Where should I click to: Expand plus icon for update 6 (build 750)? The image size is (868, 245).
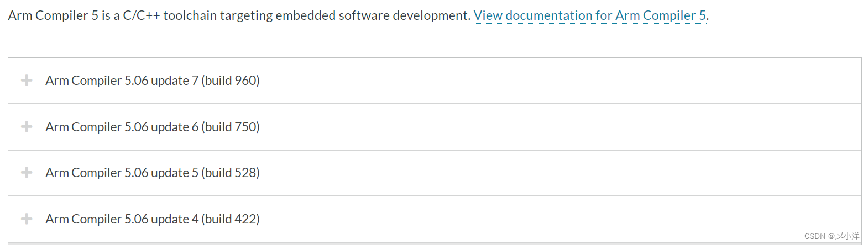(27, 127)
